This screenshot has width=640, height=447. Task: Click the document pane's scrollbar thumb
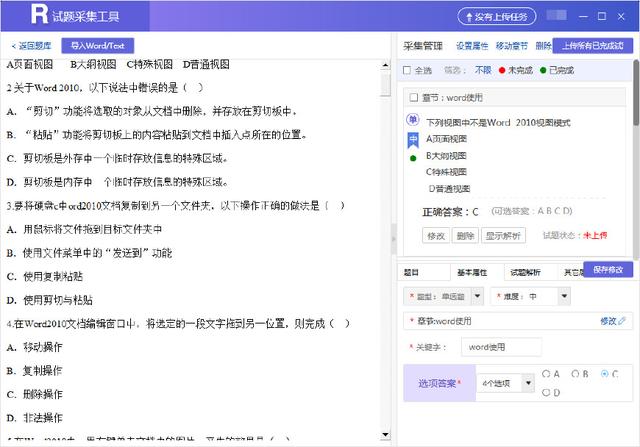coord(385,85)
